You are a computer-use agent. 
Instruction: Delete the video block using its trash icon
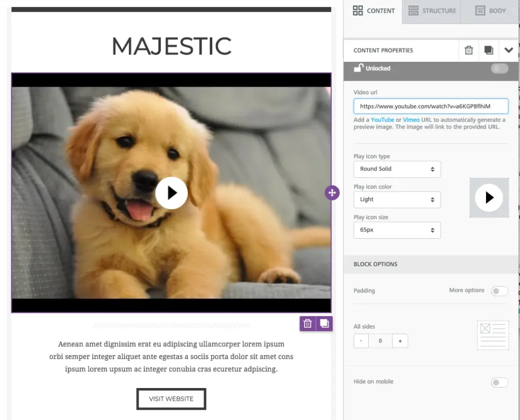(307, 324)
